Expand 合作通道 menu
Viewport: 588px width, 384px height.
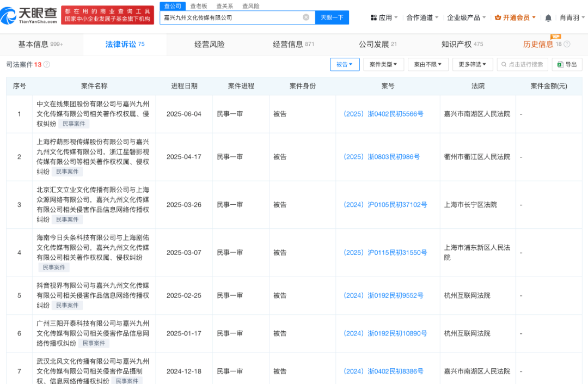tap(422, 17)
